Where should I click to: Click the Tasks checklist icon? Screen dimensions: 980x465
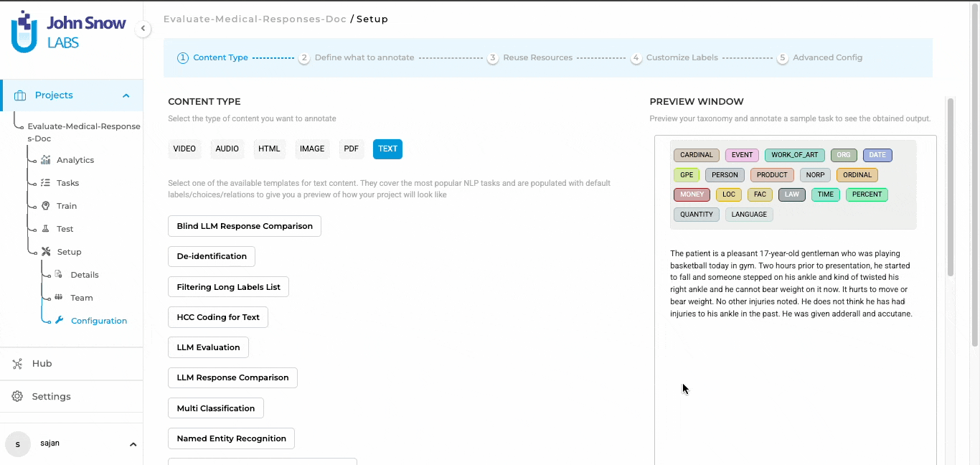point(46,183)
